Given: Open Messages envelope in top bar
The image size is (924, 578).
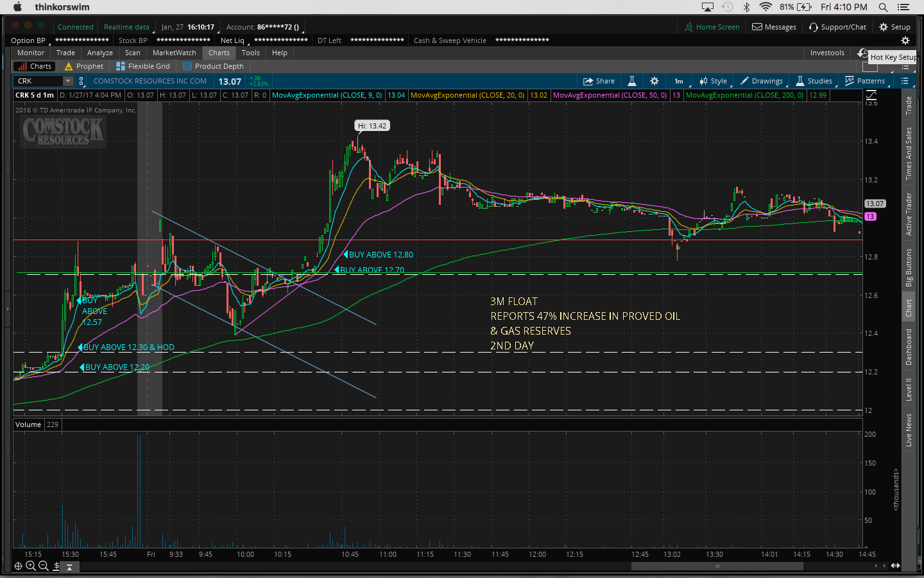Looking at the screenshot, I should (x=774, y=27).
